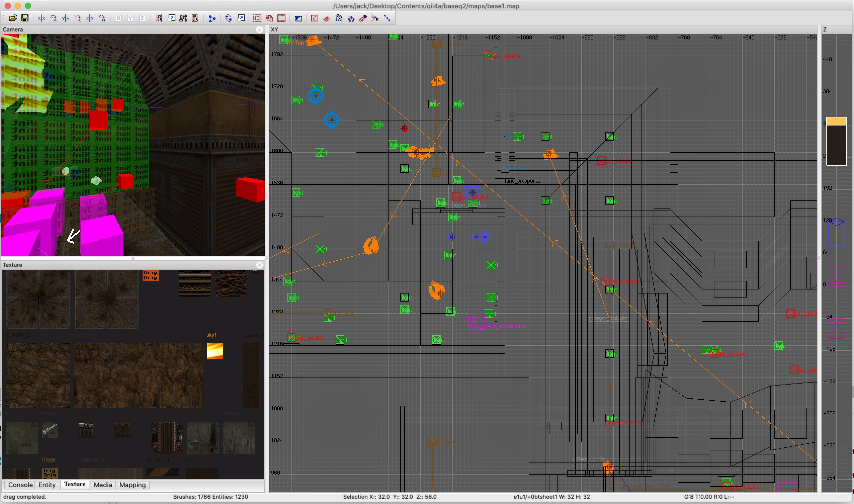Select the wide brown rock texture thumbnail

click(138, 375)
